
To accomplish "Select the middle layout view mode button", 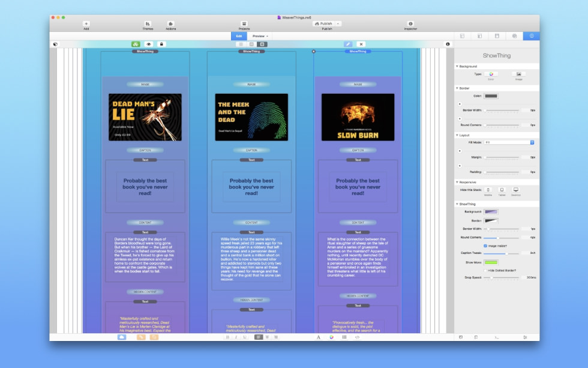I will pyautogui.click(x=251, y=44).
